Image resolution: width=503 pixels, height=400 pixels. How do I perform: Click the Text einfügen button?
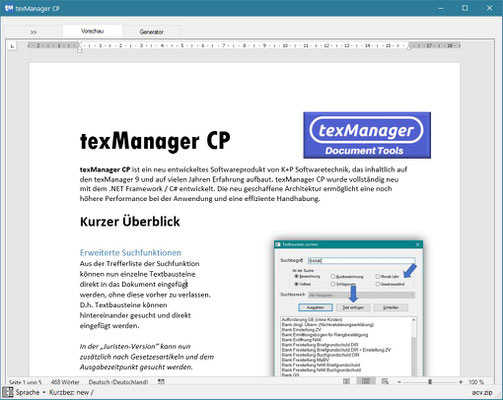pos(353,307)
